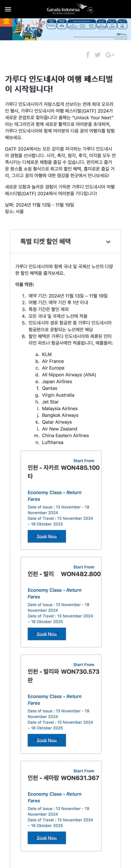Open the hamburger navigation menu
131x868 pixels.
pos(8,9)
